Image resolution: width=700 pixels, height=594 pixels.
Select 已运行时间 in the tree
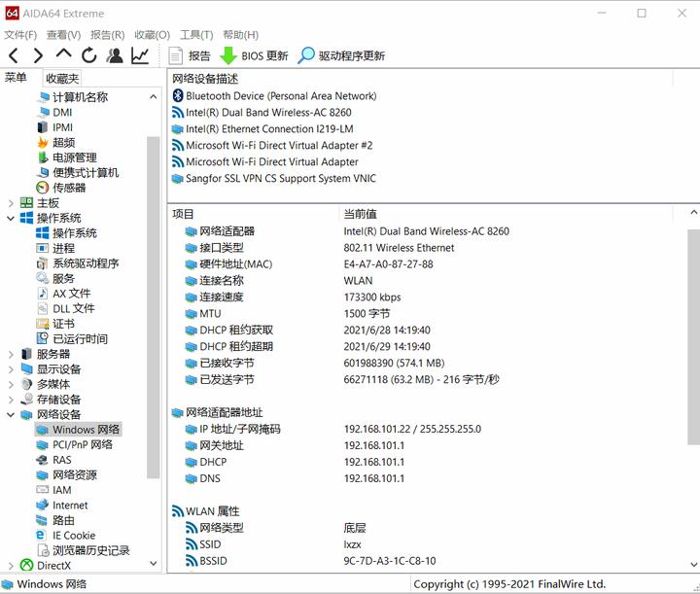72,339
